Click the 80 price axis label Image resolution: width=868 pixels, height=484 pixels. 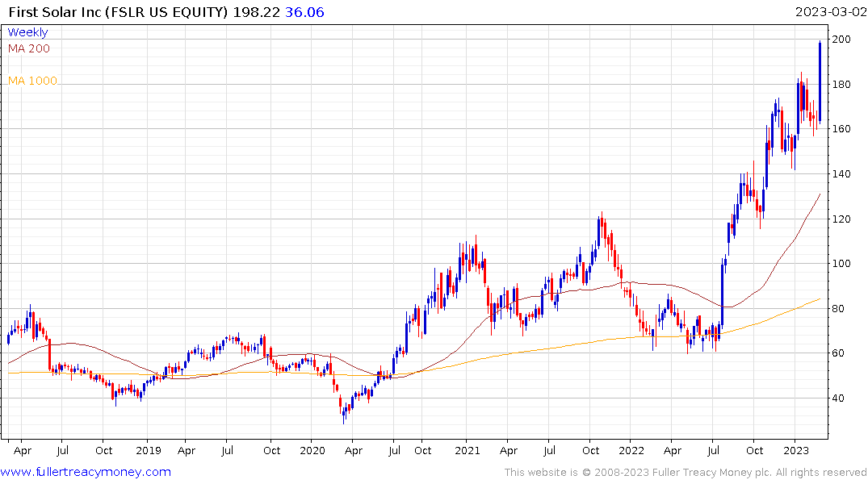(x=838, y=309)
